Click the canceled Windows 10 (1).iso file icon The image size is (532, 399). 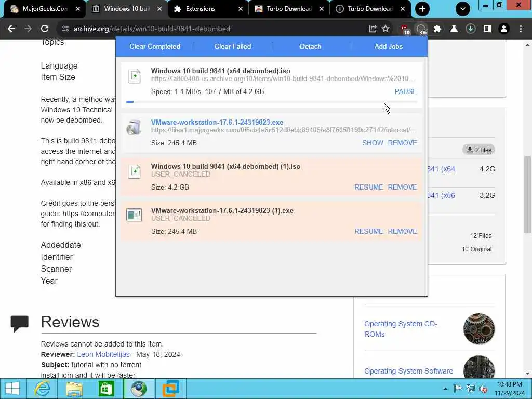pos(134,171)
